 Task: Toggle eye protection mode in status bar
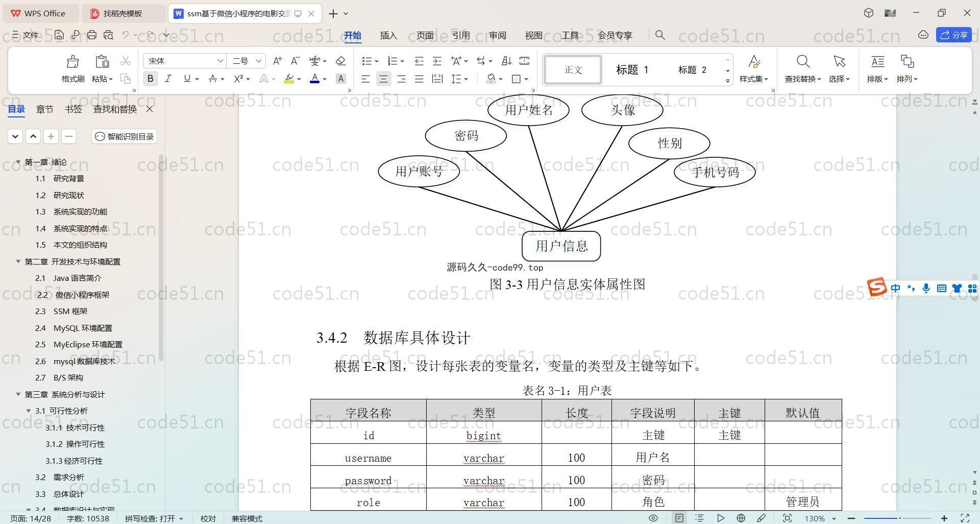click(x=653, y=518)
